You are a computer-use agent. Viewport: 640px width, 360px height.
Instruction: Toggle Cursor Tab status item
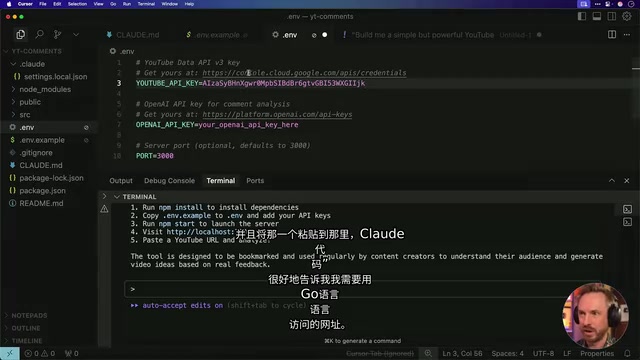380,353
